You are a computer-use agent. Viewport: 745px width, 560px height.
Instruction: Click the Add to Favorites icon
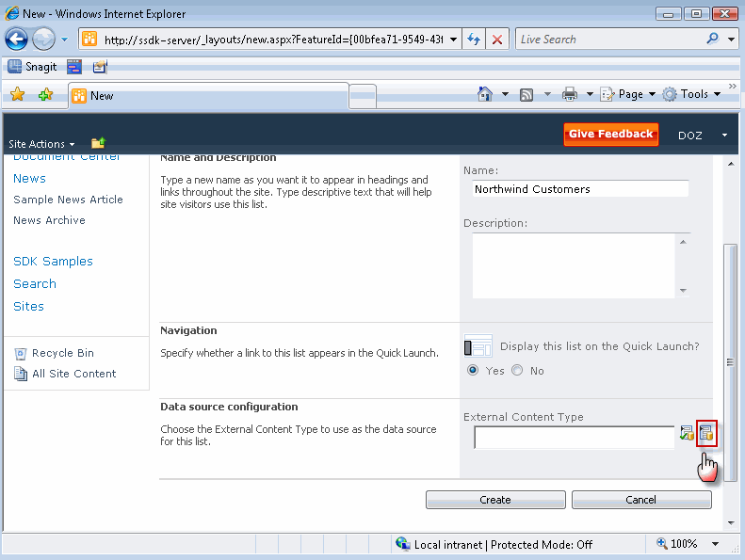[45, 94]
